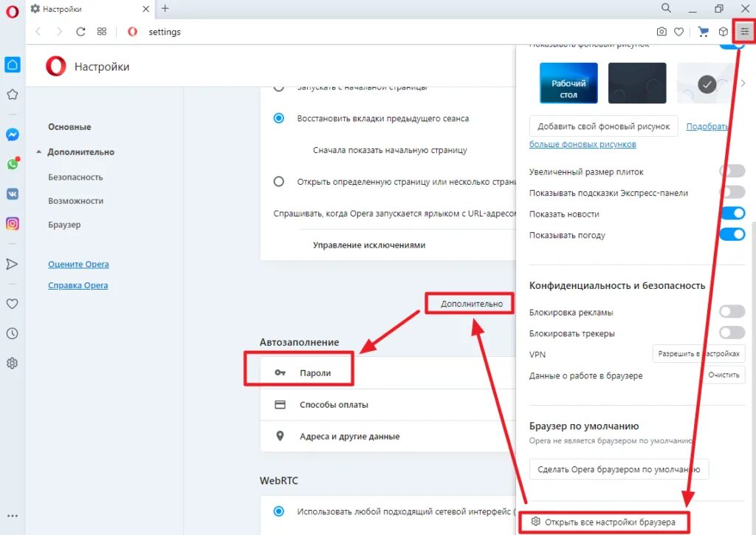Add page to bookmarks with heart icon
The width and height of the screenshot is (756, 535).
pos(679,32)
